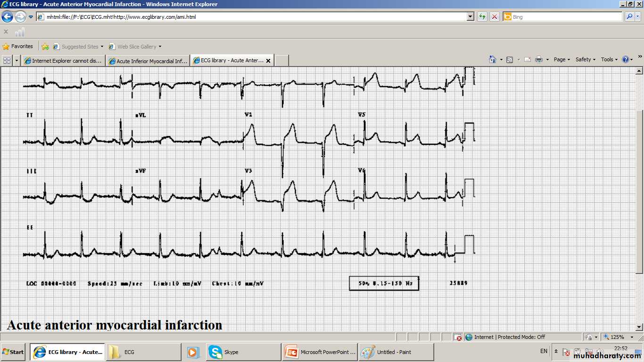The image size is (644, 362).
Task: Open the Favorites button
Action: [x=18, y=46]
